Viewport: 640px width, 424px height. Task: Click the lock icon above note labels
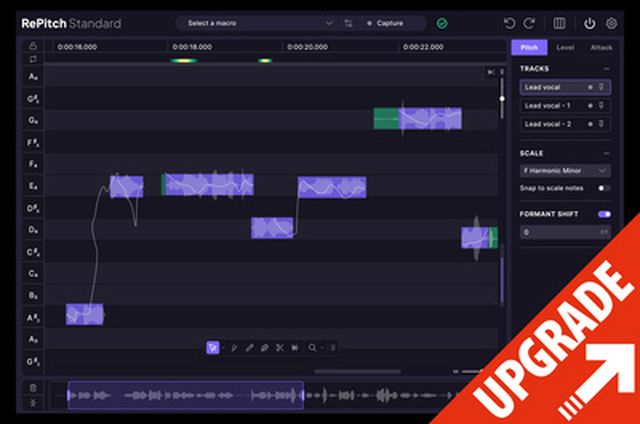[x=33, y=46]
